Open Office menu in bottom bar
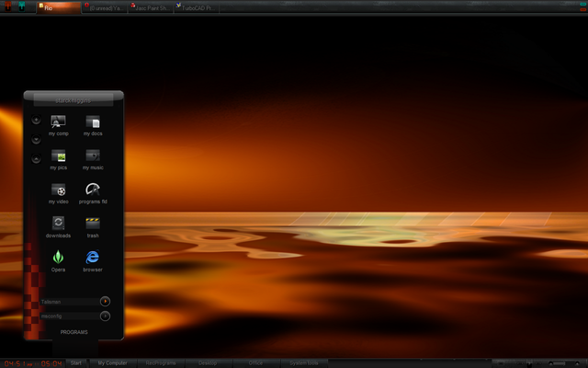This screenshot has height=368, width=588. tap(255, 363)
